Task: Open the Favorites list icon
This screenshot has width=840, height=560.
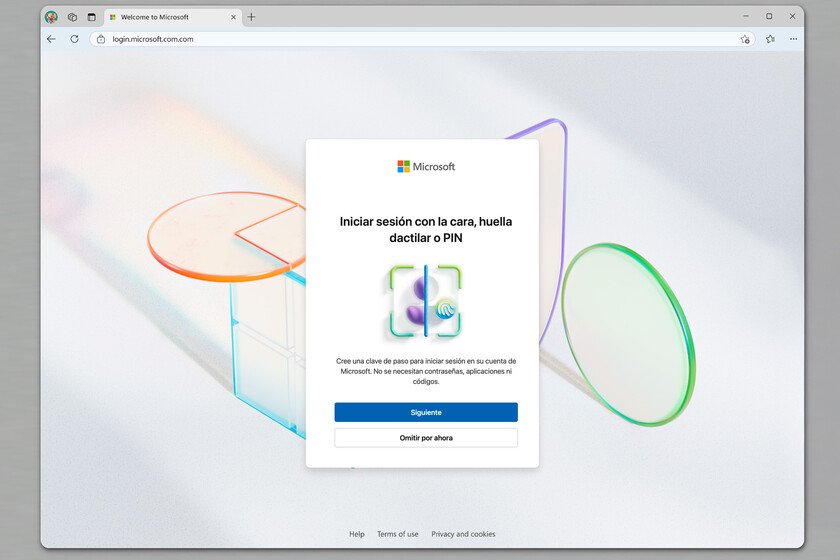Action: (x=770, y=39)
